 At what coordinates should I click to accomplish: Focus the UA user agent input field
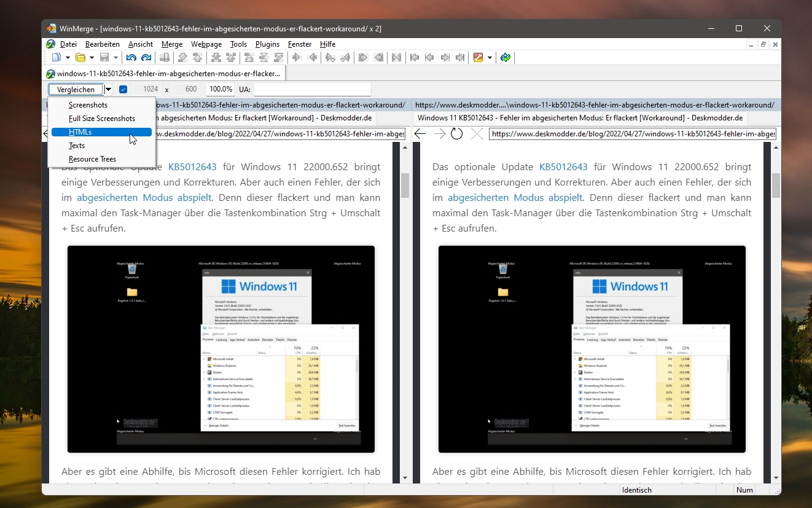coord(313,90)
